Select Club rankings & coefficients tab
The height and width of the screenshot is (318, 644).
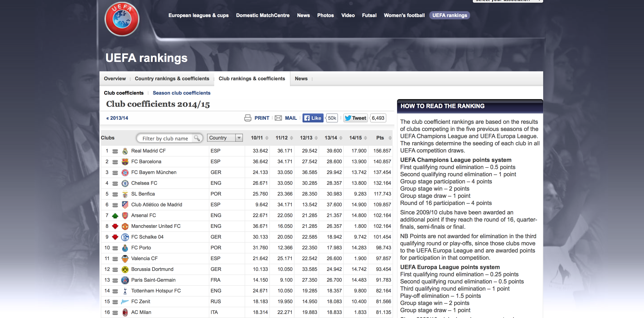252,78
